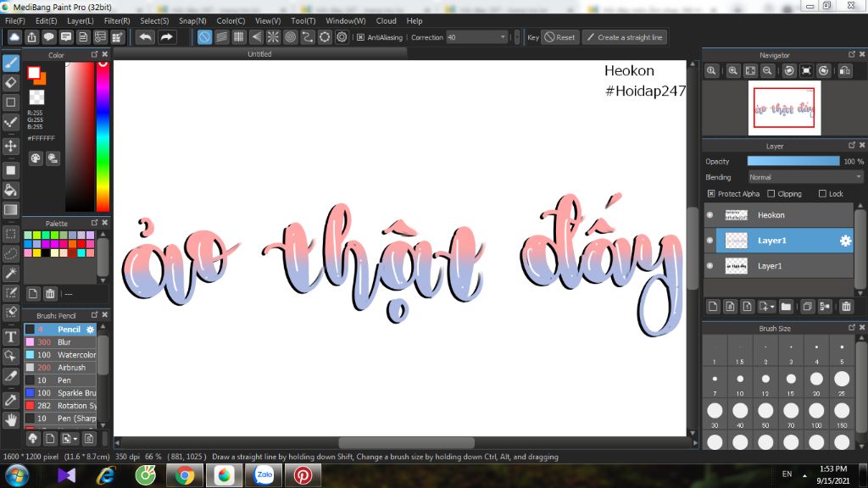The height and width of the screenshot is (488, 868).
Task: Select the Bucket fill tool
Action: [x=10, y=190]
